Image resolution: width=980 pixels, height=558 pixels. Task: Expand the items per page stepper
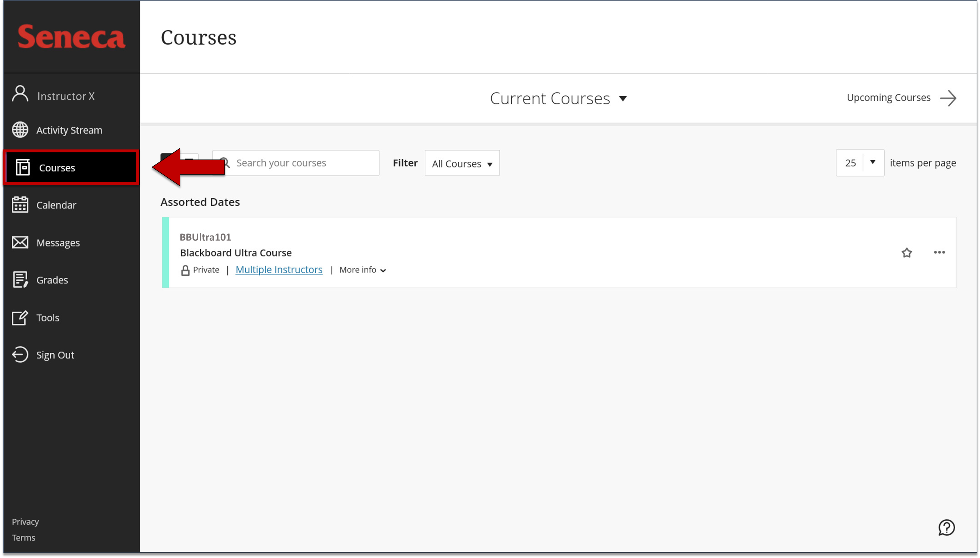pyautogui.click(x=873, y=162)
